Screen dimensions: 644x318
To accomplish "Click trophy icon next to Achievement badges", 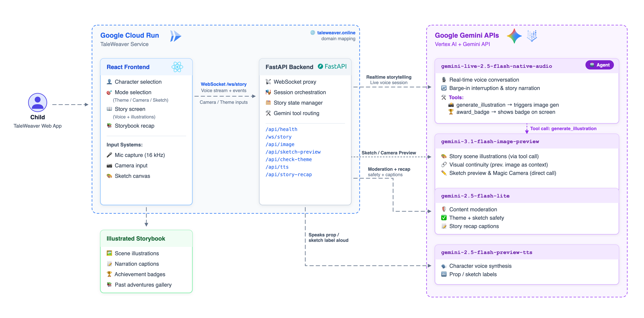I will [109, 274].
